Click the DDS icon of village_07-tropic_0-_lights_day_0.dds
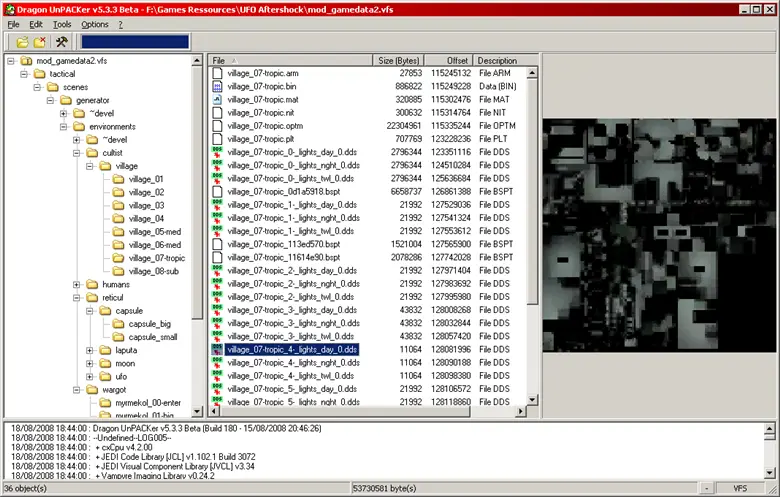 (218, 152)
